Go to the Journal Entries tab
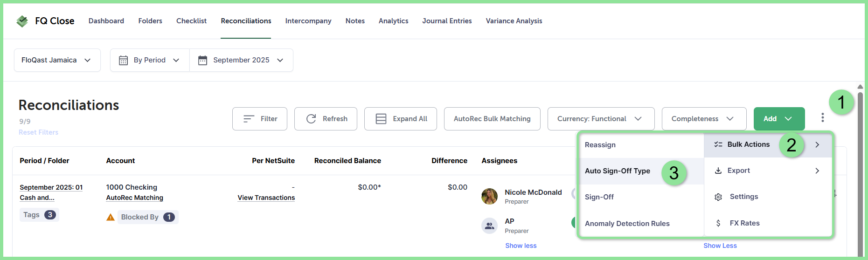This screenshot has height=260, width=868. coord(447,21)
